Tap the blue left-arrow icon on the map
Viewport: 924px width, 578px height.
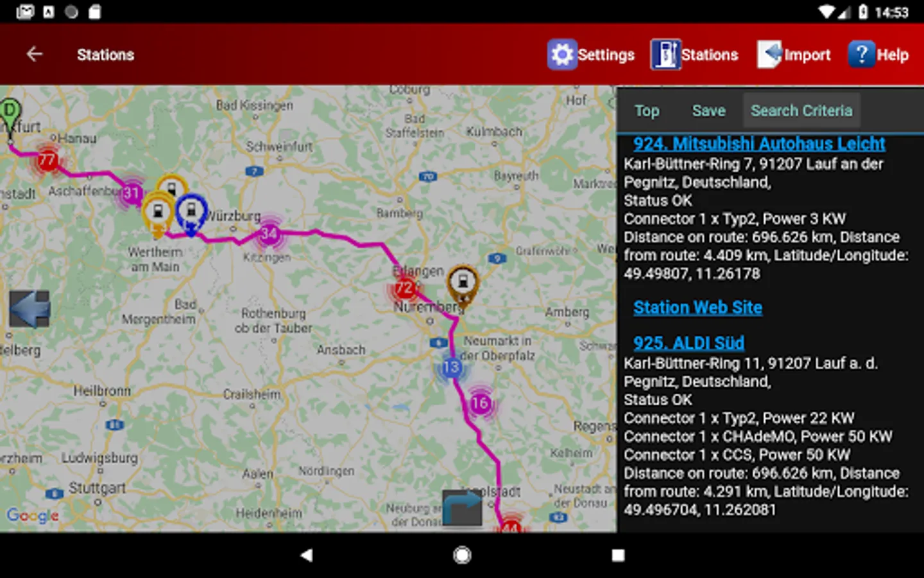point(30,309)
